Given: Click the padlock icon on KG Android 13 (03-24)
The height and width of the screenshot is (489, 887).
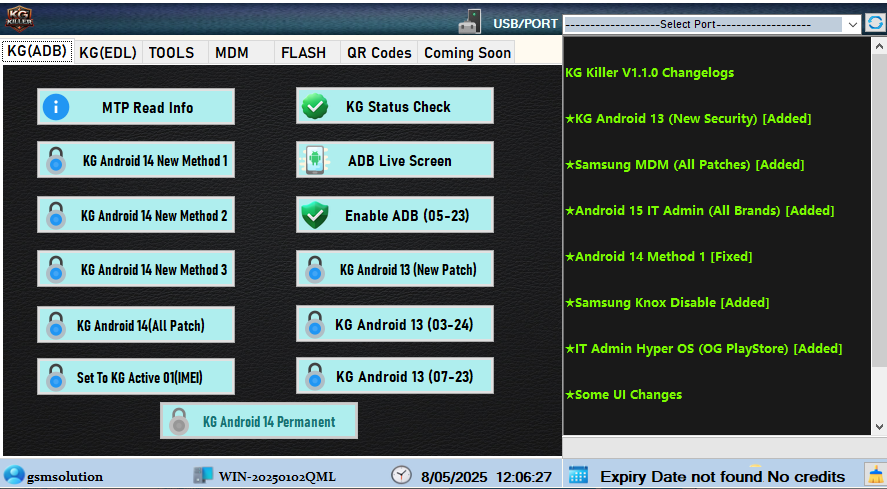Looking at the screenshot, I should (315, 324).
